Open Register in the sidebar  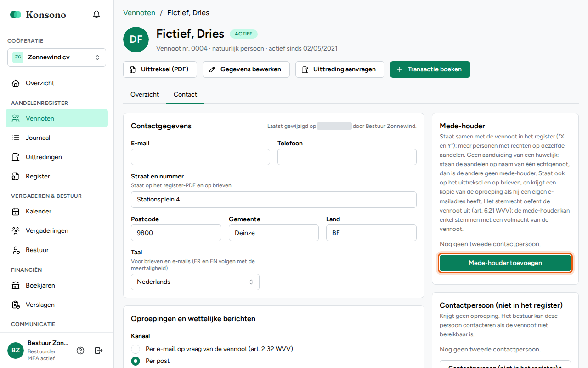57,176
